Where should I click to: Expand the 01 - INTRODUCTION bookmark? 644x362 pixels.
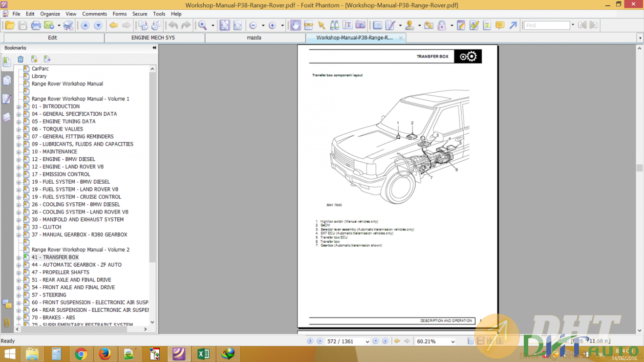pyautogui.click(x=19, y=106)
